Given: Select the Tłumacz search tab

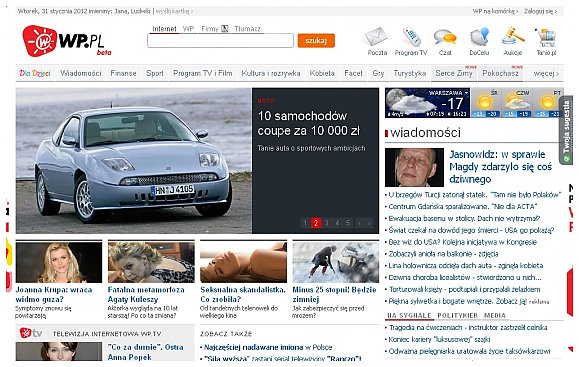Looking at the screenshot, I should 247,29.
